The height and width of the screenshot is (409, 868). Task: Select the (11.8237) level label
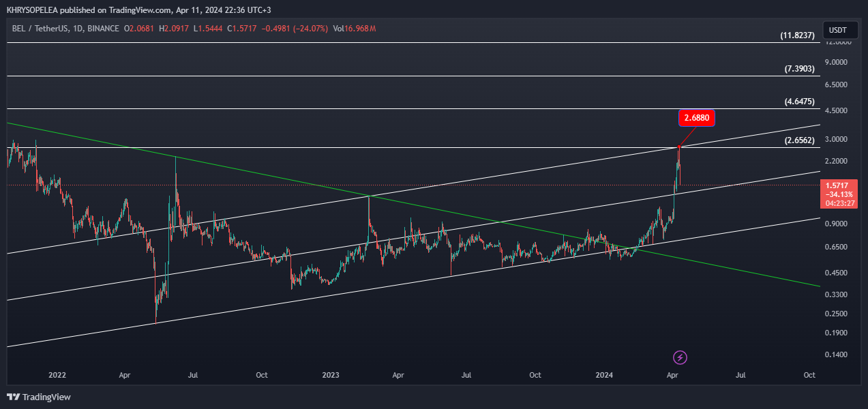798,35
